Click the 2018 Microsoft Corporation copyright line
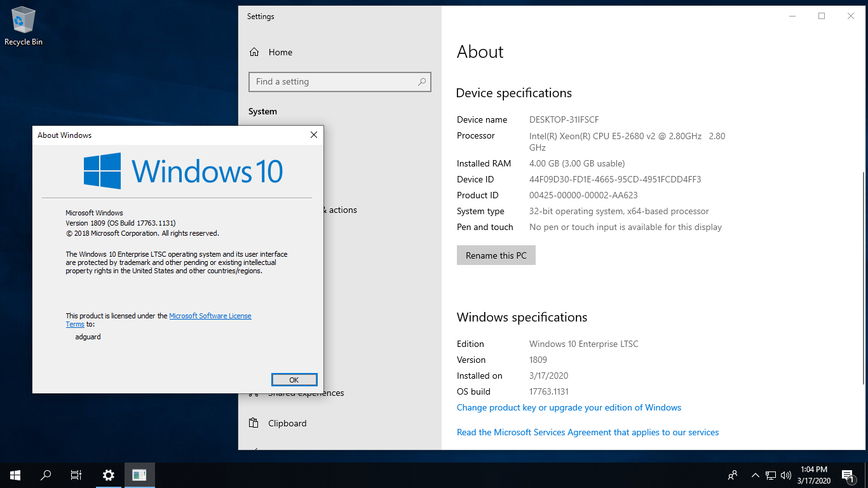The width and height of the screenshot is (868, 488). (142, 233)
